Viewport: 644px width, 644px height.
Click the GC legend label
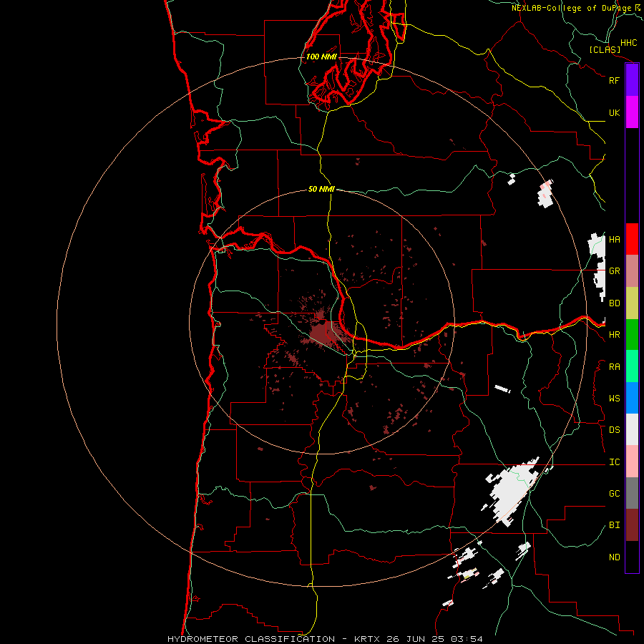pos(614,494)
